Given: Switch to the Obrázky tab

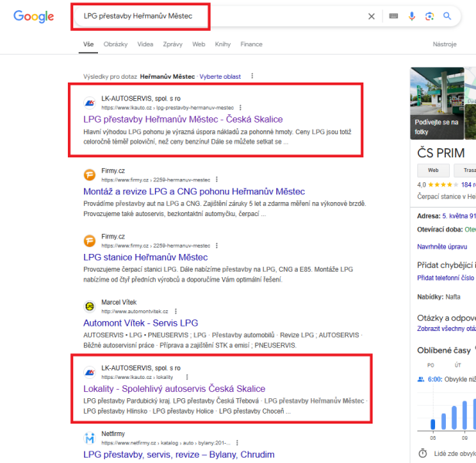Looking at the screenshot, I should [x=116, y=44].
